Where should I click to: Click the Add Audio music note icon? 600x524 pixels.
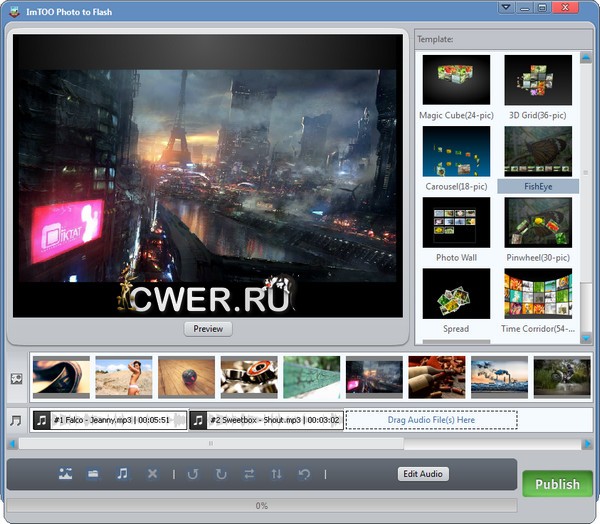tap(122, 474)
